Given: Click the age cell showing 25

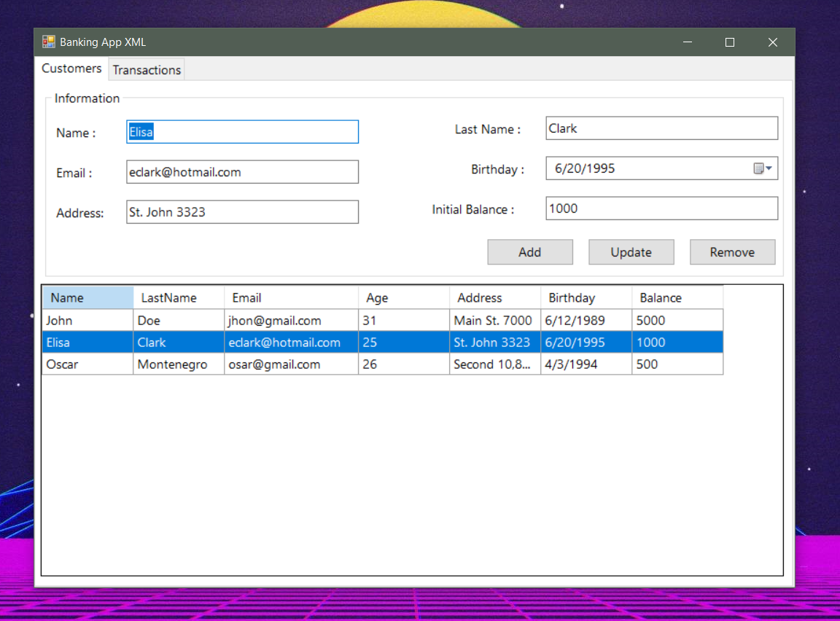Looking at the screenshot, I should click(x=403, y=342).
